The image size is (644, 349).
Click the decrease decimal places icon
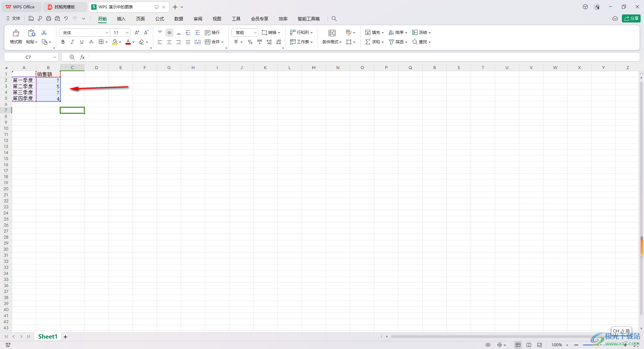[x=278, y=42]
